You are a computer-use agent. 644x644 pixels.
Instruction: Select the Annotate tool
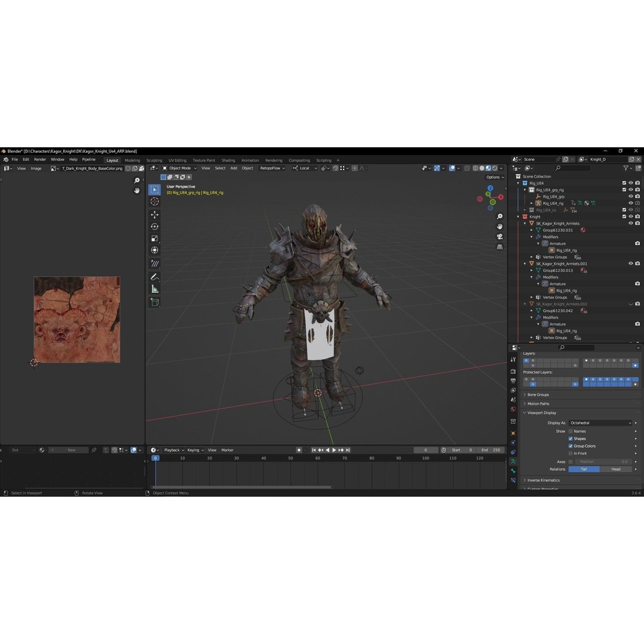(x=154, y=264)
